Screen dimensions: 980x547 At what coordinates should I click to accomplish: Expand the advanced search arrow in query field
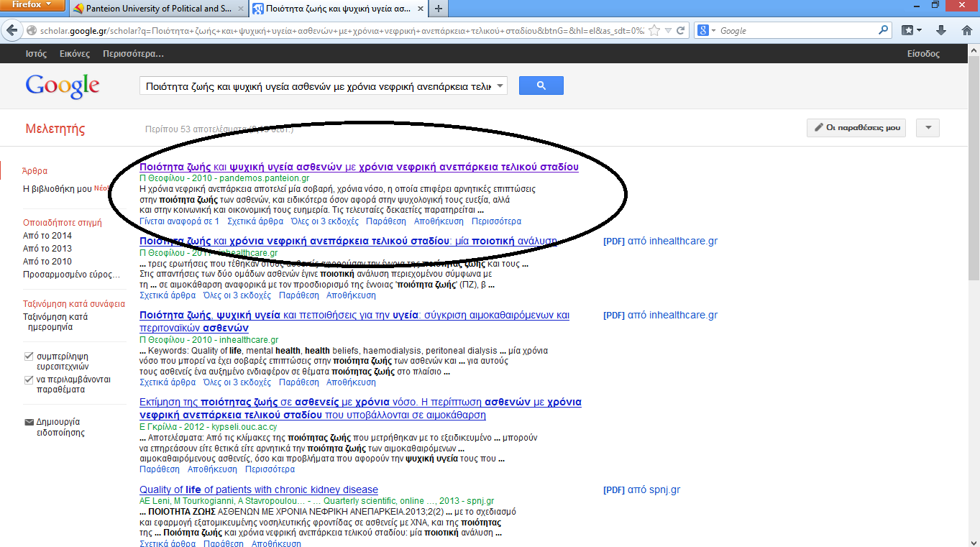click(500, 86)
